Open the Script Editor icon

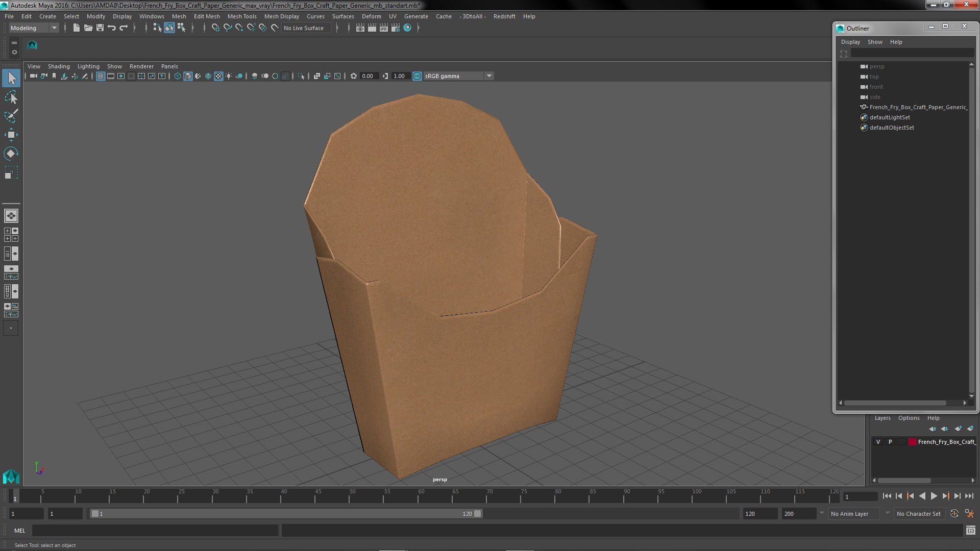coord(970,531)
